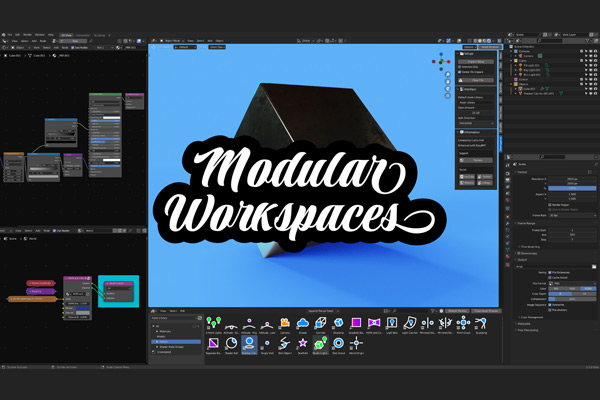This screenshot has height=400, width=600.
Task: Open the Render properties tab icon
Action: coord(508,173)
